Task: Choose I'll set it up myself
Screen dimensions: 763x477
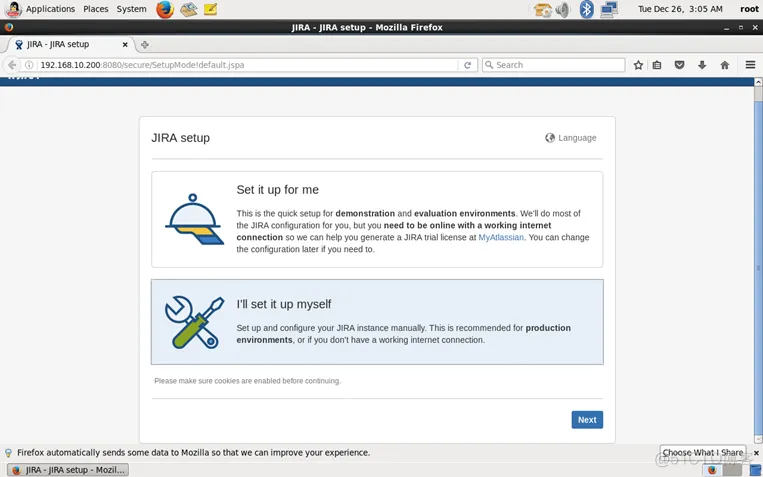Action: click(x=377, y=322)
